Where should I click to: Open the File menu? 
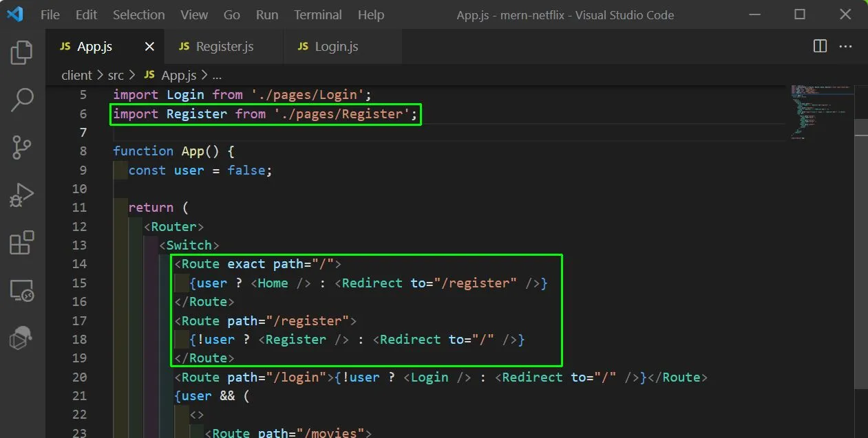(x=50, y=14)
